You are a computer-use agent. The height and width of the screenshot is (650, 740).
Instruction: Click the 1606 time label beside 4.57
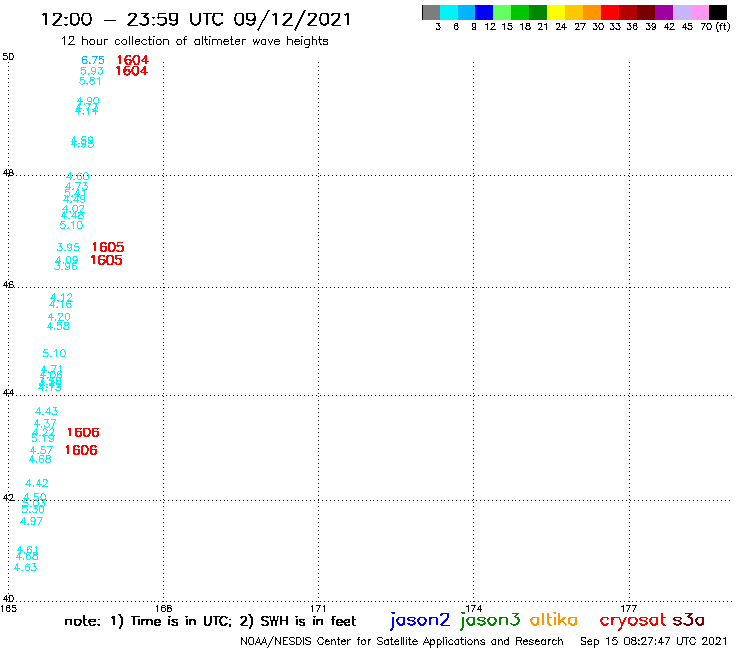pos(81,450)
